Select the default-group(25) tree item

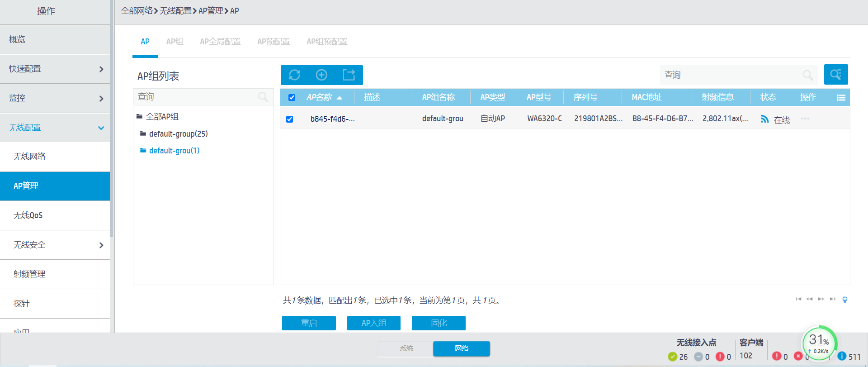click(x=179, y=134)
